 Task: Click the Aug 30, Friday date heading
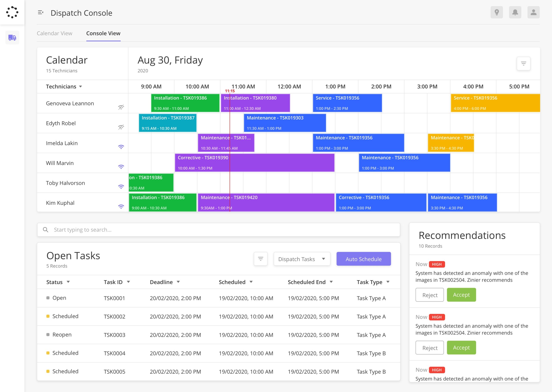(170, 60)
